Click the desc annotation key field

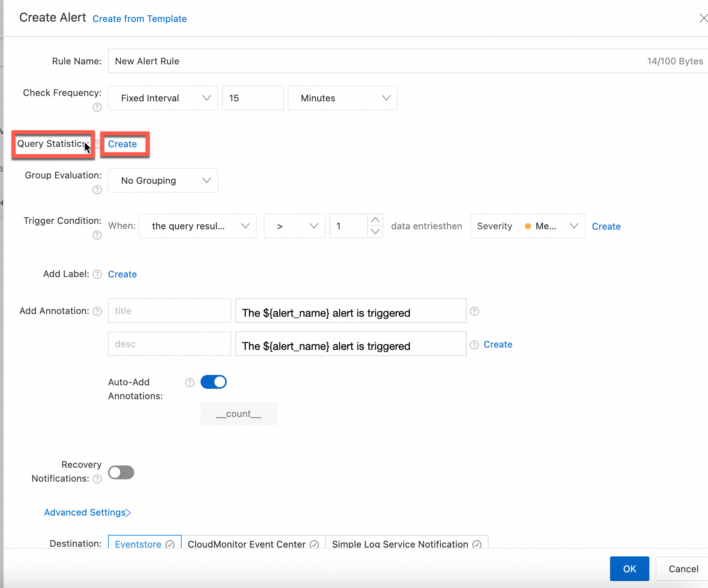[170, 344]
